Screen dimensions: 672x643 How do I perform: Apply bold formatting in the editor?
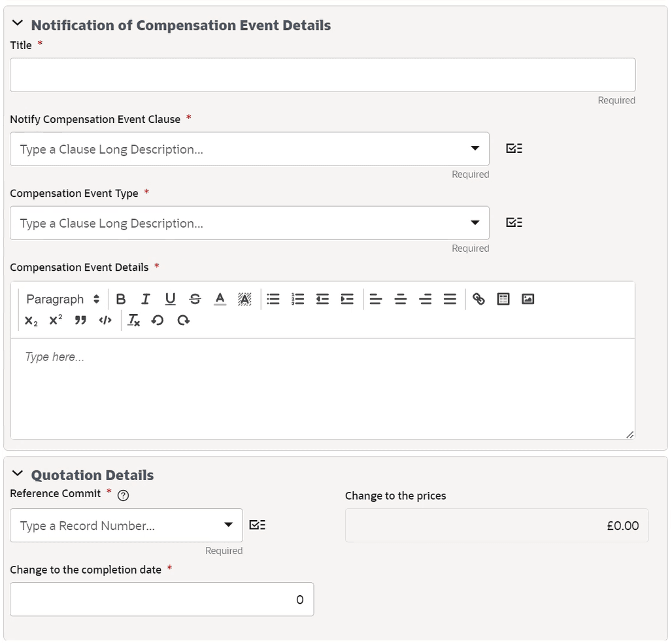121,299
